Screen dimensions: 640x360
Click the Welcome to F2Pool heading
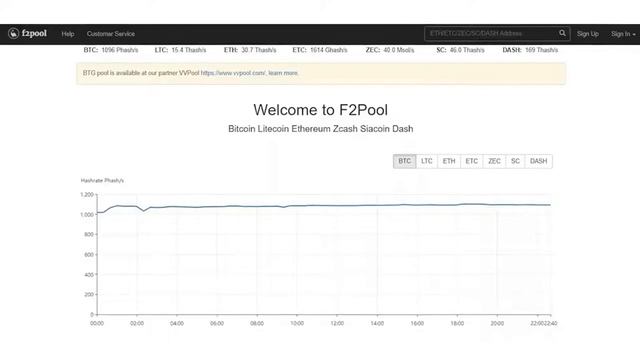(x=320, y=110)
